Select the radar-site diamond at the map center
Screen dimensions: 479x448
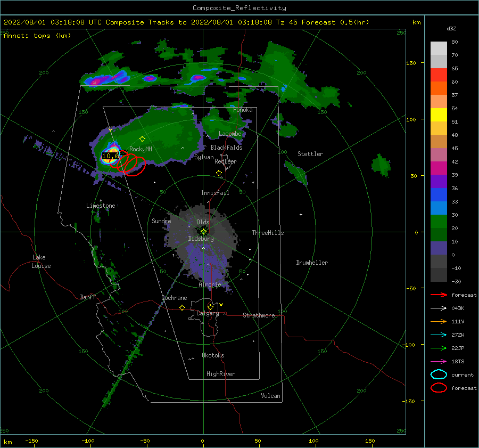[x=203, y=232]
